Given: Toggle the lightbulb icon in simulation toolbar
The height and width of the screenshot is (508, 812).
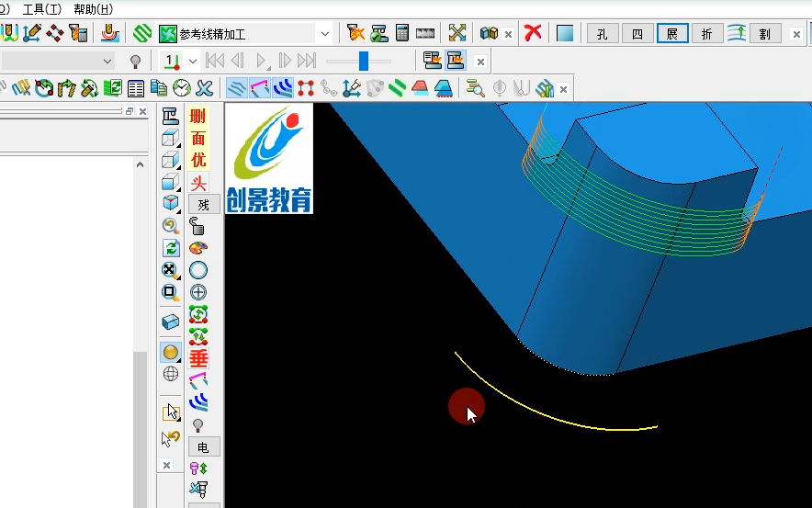Looking at the screenshot, I should (136, 62).
